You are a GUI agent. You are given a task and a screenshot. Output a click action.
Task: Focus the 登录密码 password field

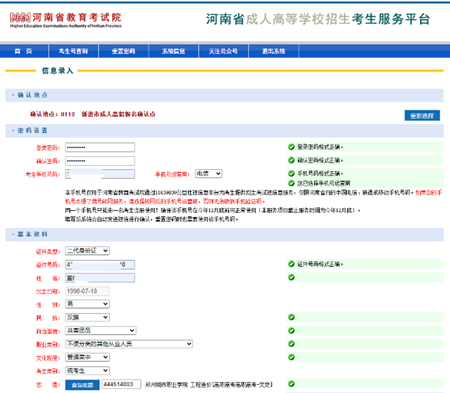point(100,147)
